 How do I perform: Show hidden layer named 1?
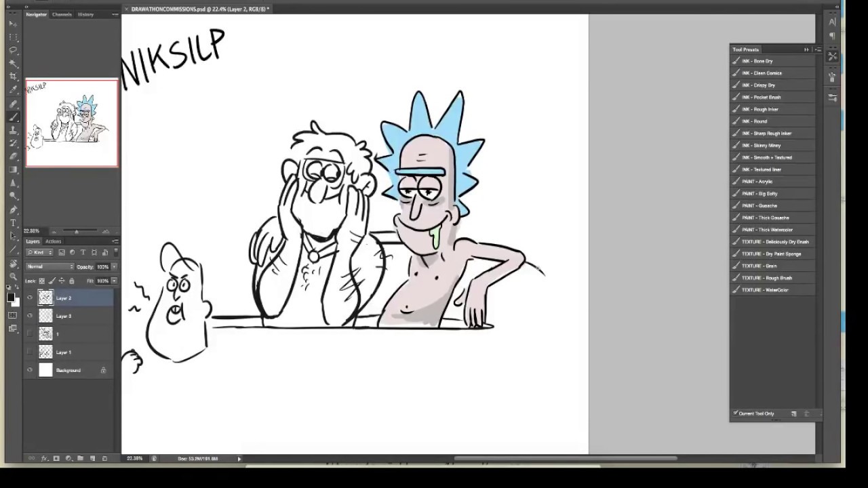click(x=30, y=333)
